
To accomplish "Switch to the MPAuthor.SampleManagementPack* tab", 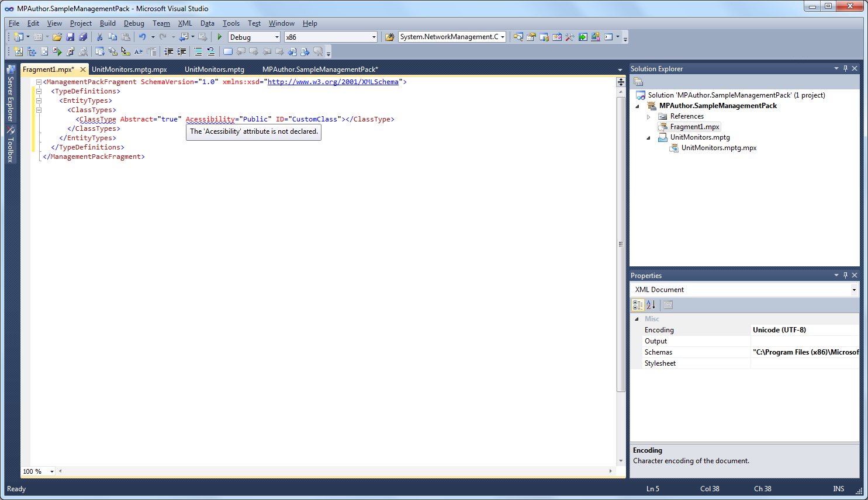I will pos(320,70).
